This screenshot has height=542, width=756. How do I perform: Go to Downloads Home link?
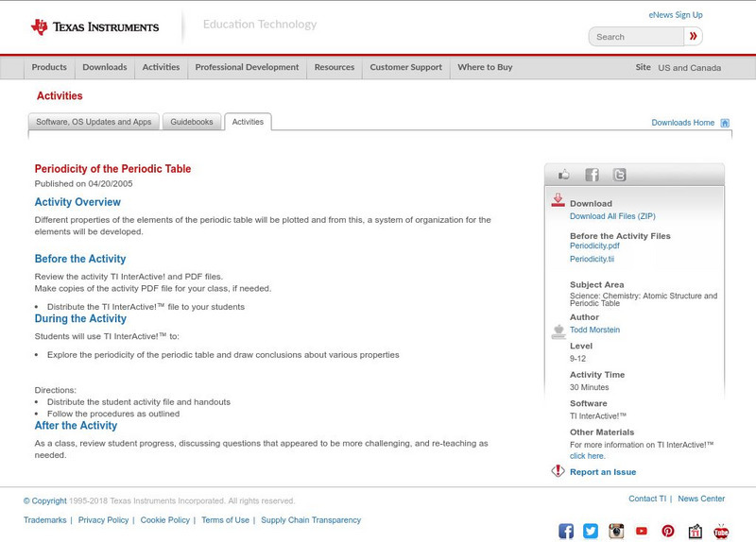click(682, 123)
